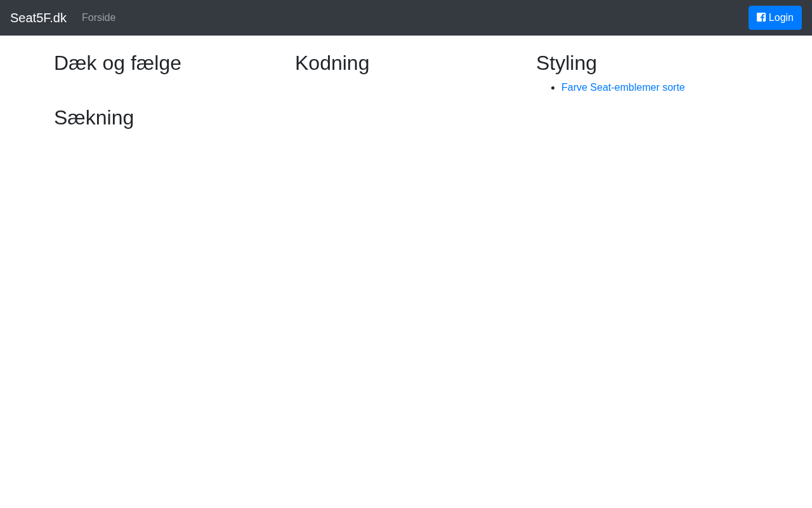Screen dimensions: 812x508
Task: Click the Sækning section heading
Action: tap(94, 118)
